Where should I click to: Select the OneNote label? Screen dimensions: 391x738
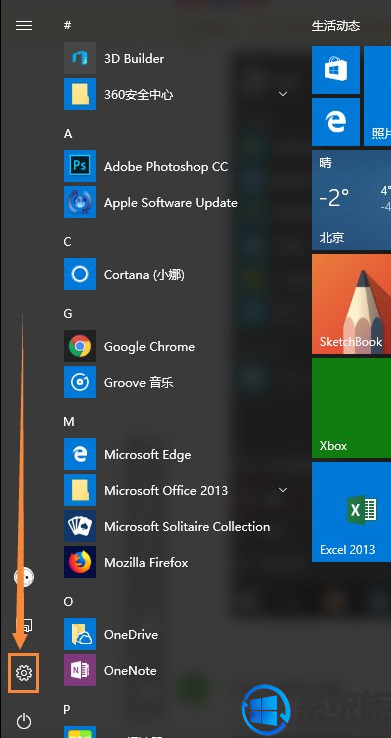pyautogui.click(x=130, y=671)
